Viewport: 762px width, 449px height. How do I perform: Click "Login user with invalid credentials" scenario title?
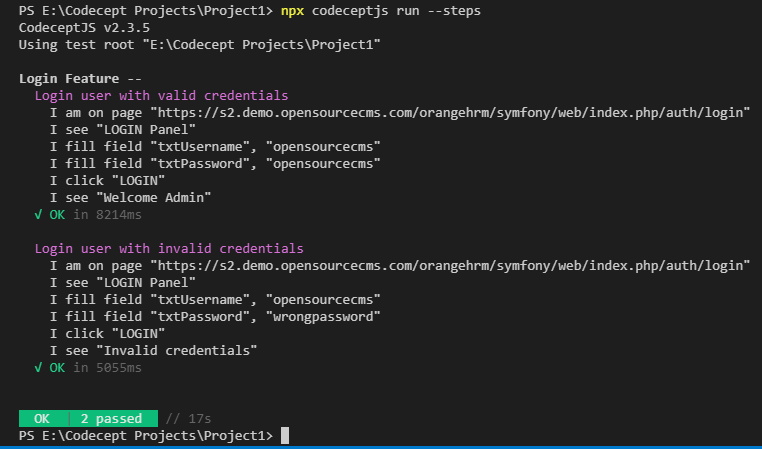click(169, 249)
